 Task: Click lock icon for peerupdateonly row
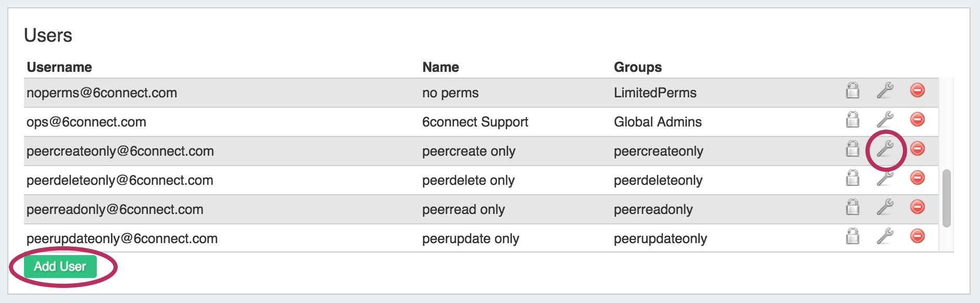point(852,236)
